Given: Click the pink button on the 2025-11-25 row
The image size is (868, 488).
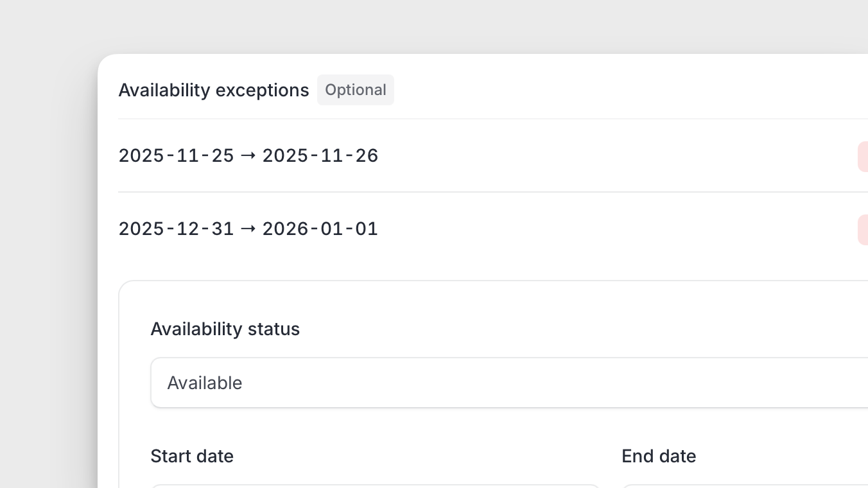Looking at the screenshot, I should (863, 157).
